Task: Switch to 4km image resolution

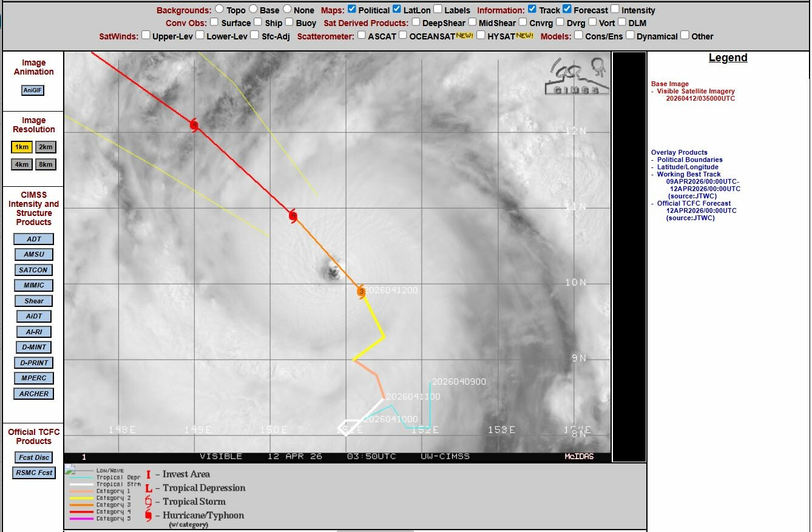Action: click(x=22, y=164)
